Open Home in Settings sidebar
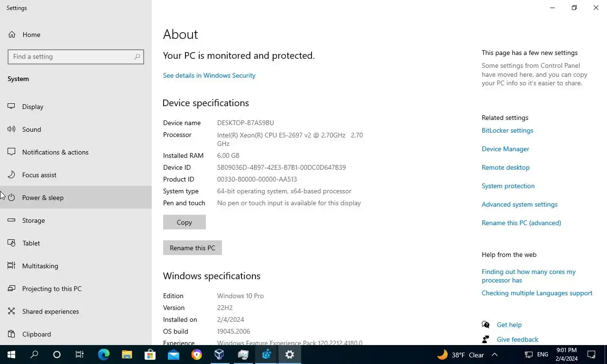The image size is (607, 364). click(76, 35)
